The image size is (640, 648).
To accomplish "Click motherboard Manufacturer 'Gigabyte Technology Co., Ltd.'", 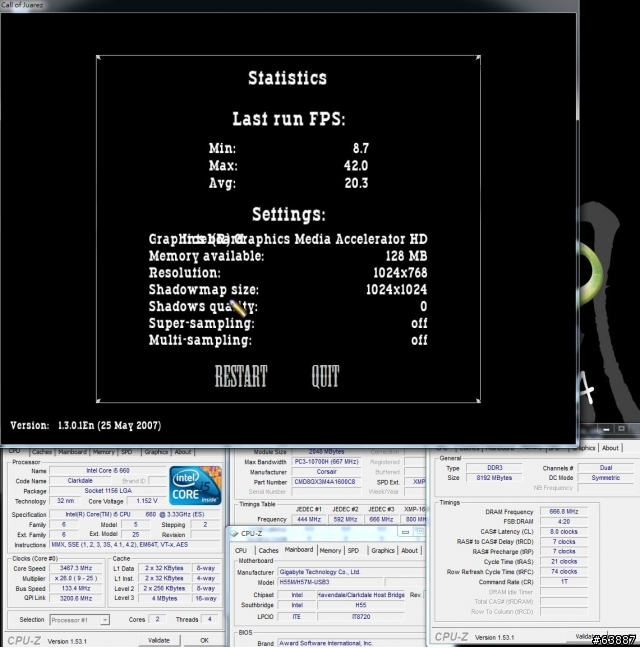I will click(x=351, y=572).
